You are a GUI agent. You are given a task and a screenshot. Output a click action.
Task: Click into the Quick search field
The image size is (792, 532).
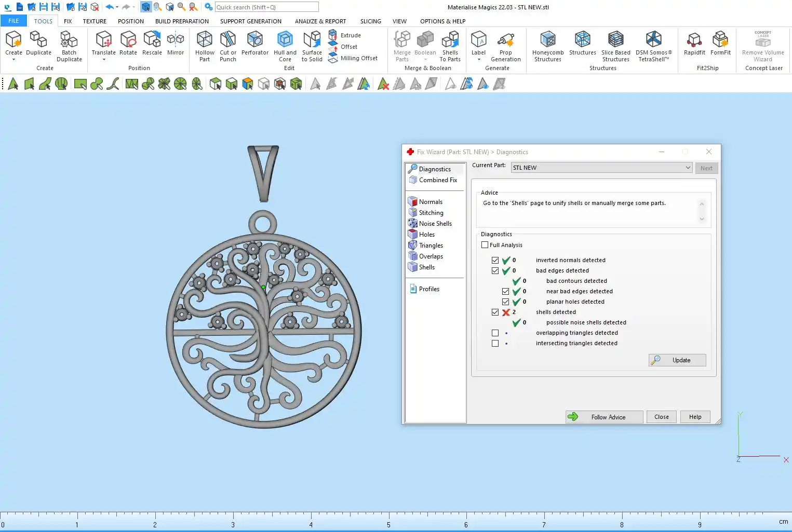266,7
